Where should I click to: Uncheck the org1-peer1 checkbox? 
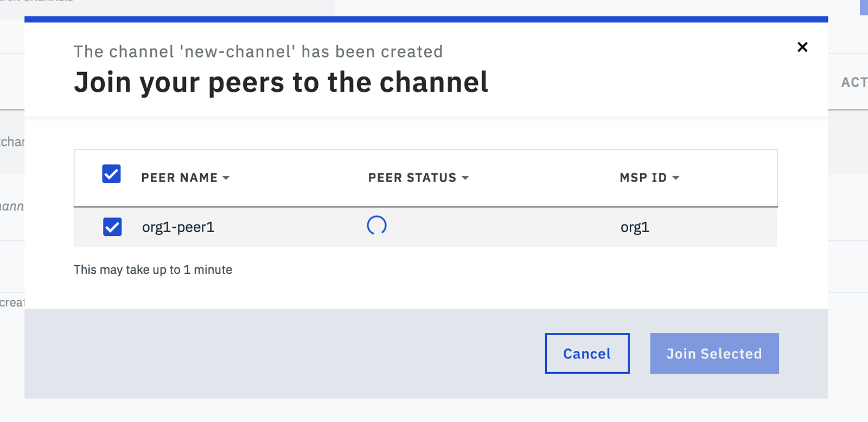click(x=112, y=227)
